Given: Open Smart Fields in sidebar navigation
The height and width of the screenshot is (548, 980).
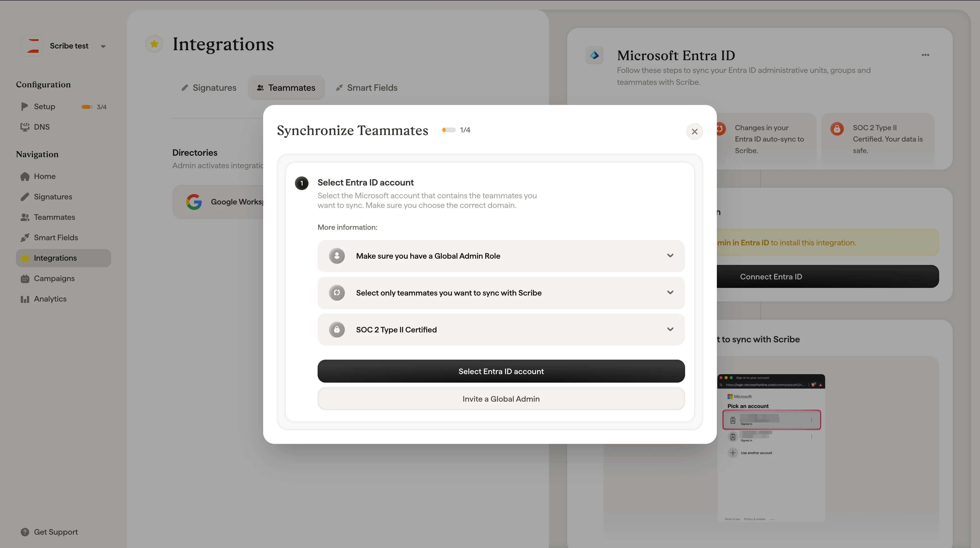Looking at the screenshot, I should click(63, 237).
